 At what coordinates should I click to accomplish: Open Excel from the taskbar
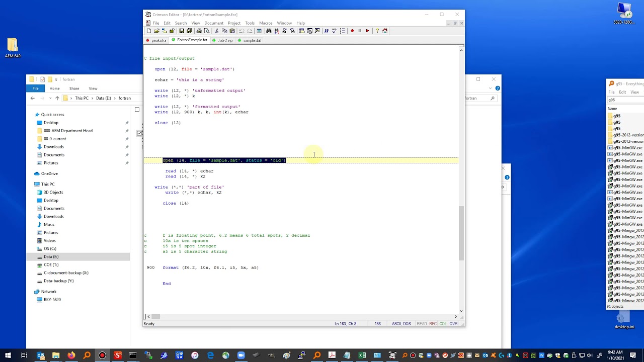pyautogui.click(x=362, y=355)
